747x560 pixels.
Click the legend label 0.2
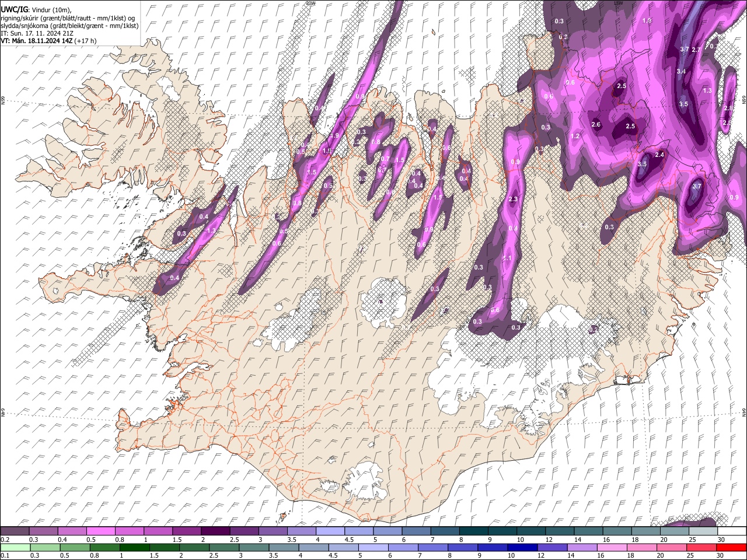(x=5, y=540)
